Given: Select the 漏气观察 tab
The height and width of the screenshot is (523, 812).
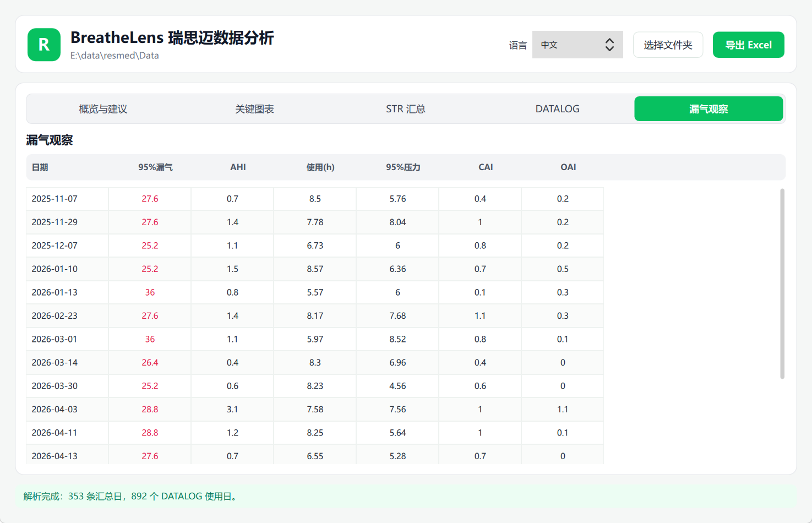Looking at the screenshot, I should (x=709, y=109).
